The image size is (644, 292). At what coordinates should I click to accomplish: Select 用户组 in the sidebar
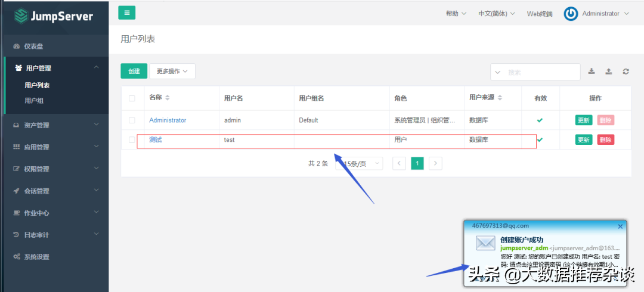point(34,101)
